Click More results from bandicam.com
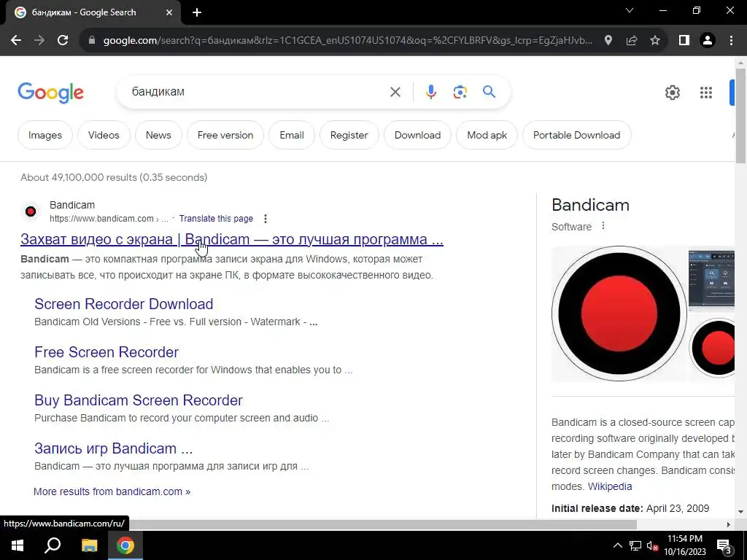 coord(112,491)
